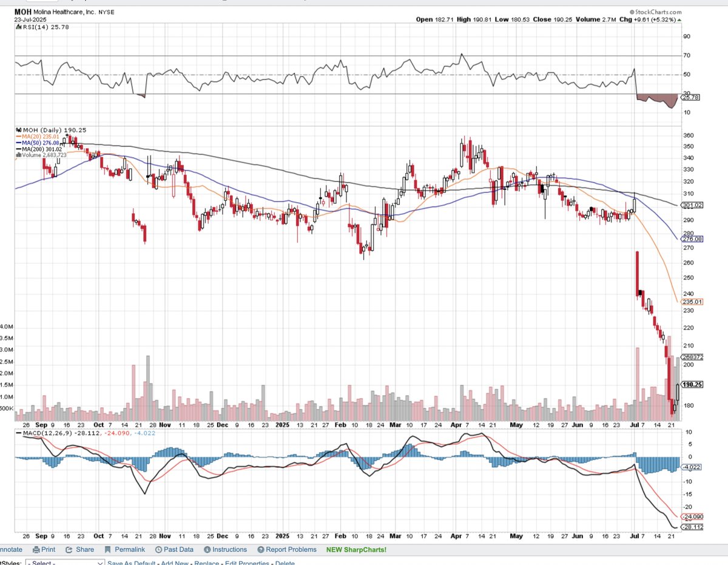The height and width of the screenshot is (565, 728).
Task: Click the Molina Healthcare, Inc. company name
Action: click(x=66, y=12)
